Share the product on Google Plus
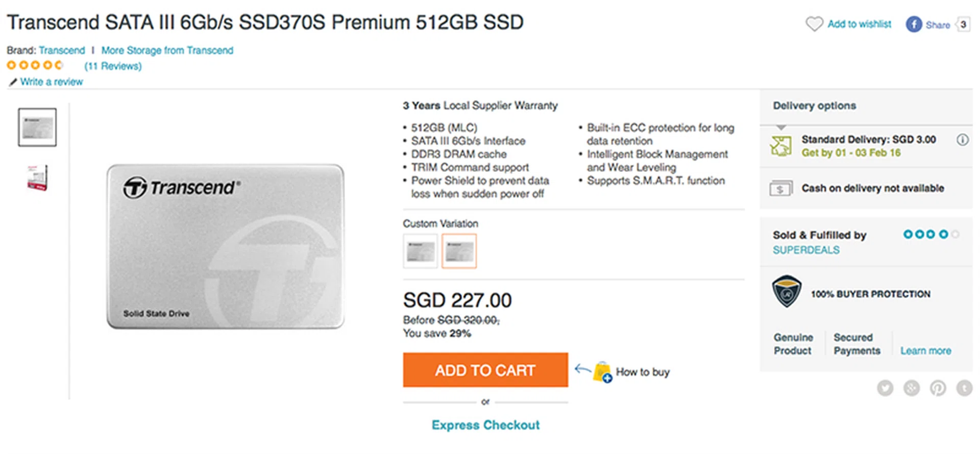Screen dimensions: 980x454 pos(912,388)
